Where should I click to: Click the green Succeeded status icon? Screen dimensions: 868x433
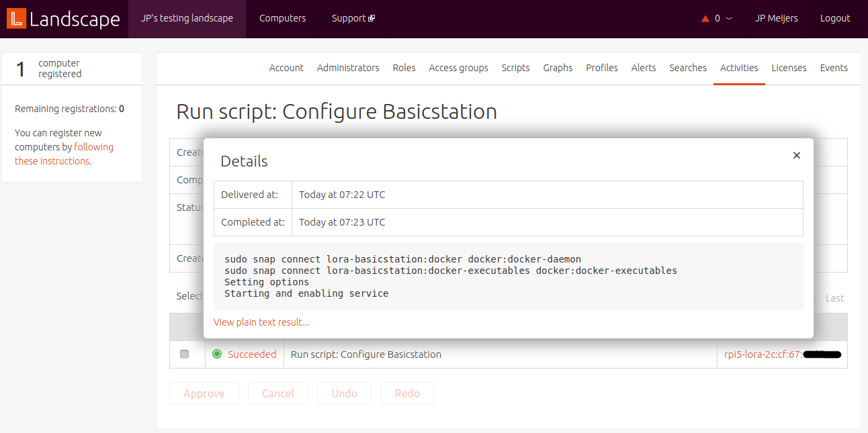pos(217,354)
